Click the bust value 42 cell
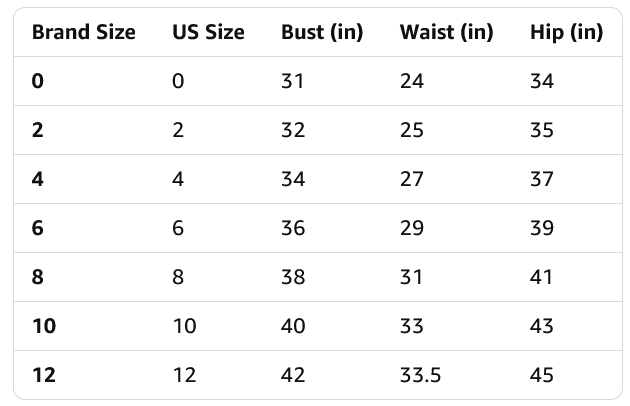Image resolution: width=630 pixels, height=406 pixels. pos(293,375)
